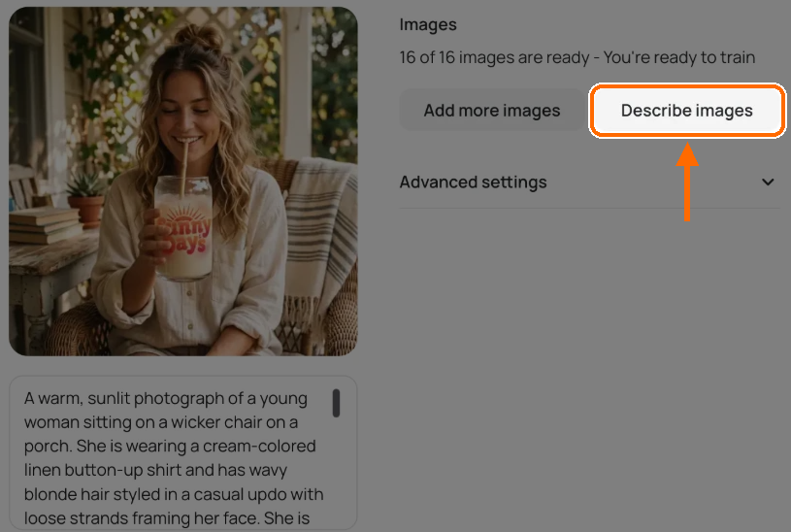Click the description box scrollbar handle
The height and width of the screenshot is (532, 791).
[336, 403]
